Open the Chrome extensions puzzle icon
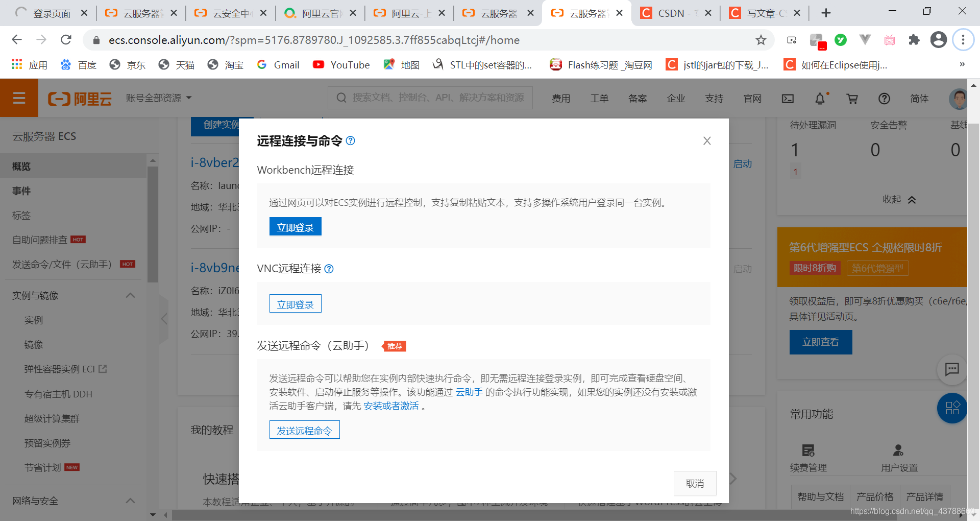The height and width of the screenshot is (521, 980). tap(914, 40)
